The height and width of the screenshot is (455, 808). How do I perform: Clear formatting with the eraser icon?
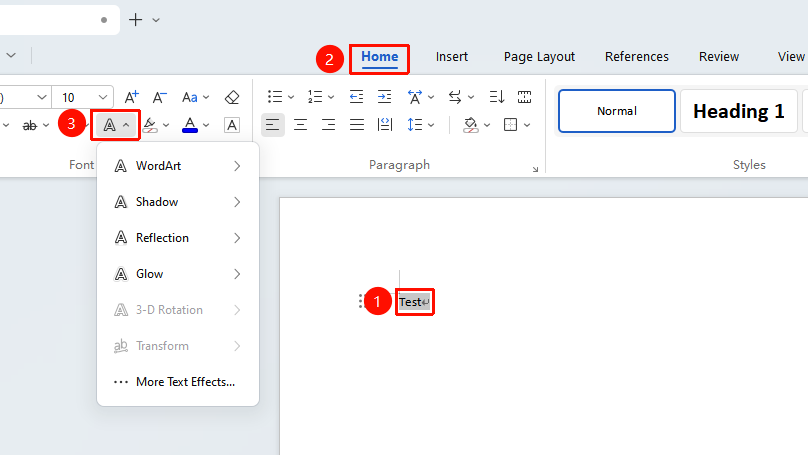click(232, 97)
